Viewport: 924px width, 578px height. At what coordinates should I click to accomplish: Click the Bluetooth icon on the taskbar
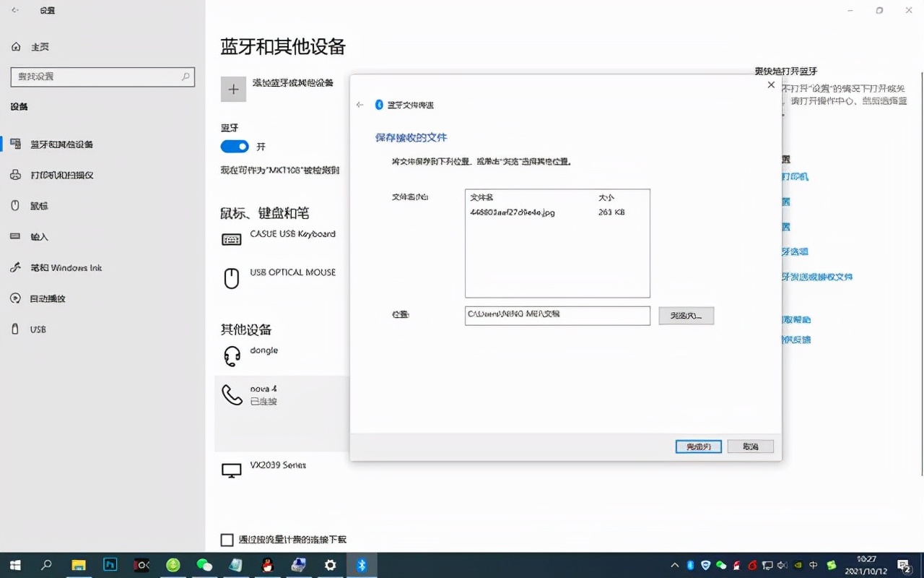(361, 565)
